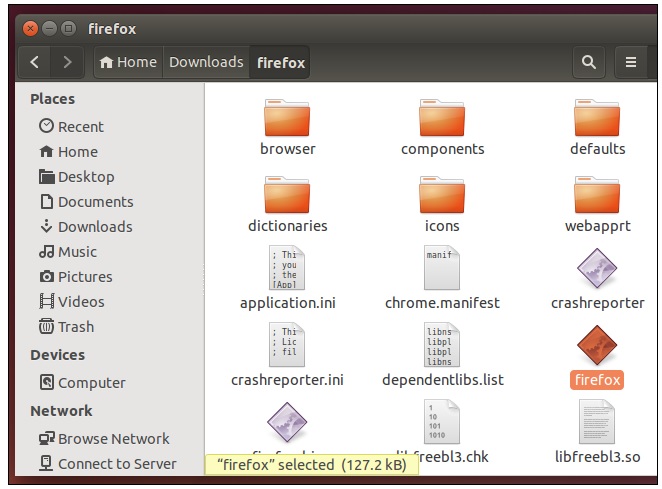The width and height of the screenshot is (662, 489).
Task: Click the Videos film icon in sidebar
Action: tap(46, 301)
